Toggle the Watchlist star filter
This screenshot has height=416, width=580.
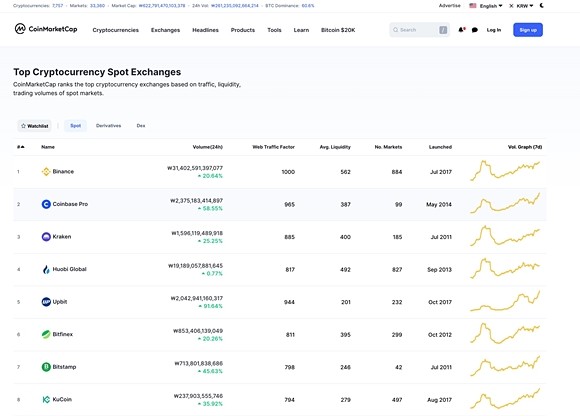34,126
